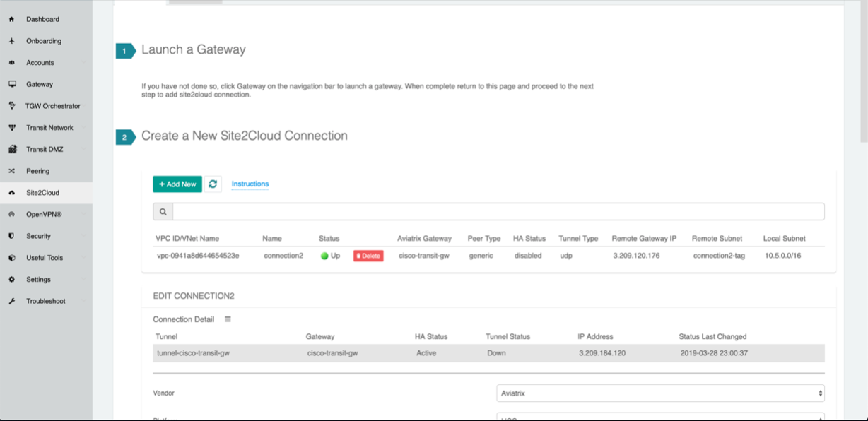The image size is (868, 421).
Task: Click the Troubleshoot wrench icon
Action: [12, 301]
